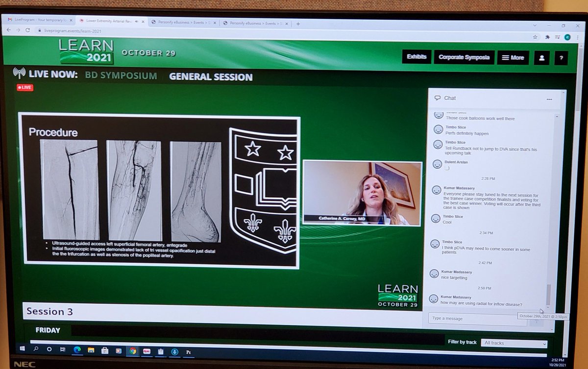Click the red LIVE badge
The image size is (588, 369).
pyautogui.click(x=25, y=87)
